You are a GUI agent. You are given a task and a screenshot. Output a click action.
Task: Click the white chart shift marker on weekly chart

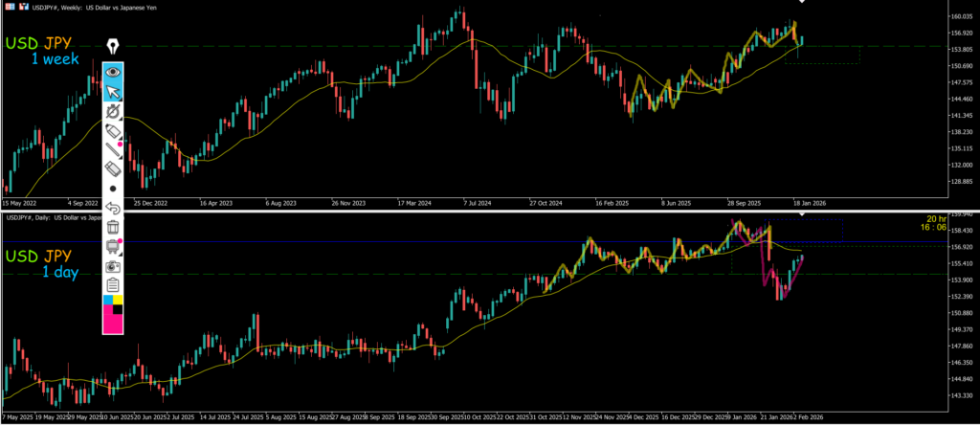pyautogui.click(x=800, y=7)
